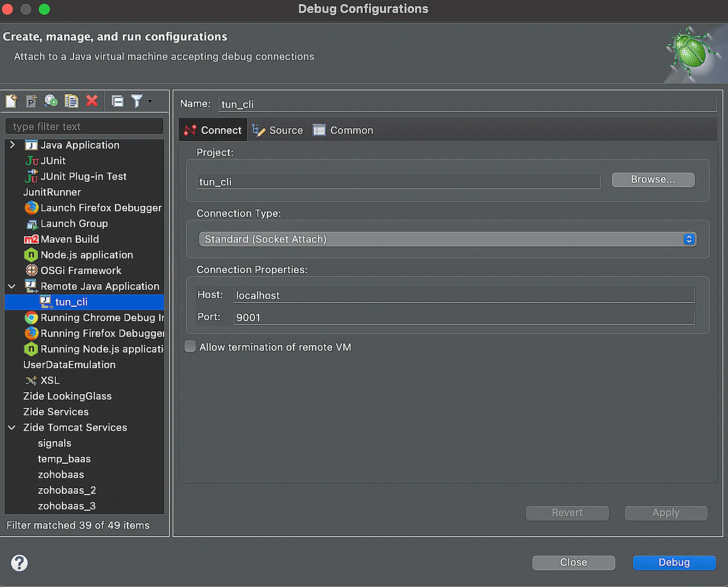The image size is (728, 587).
Task: Click the Port input field
Action: point(464,317)
